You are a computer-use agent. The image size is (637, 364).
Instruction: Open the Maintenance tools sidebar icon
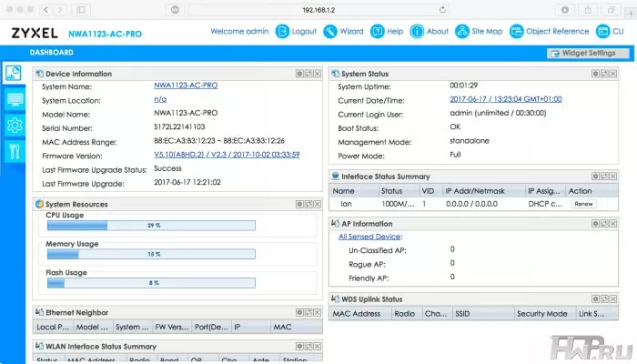(x=15, y=151)
